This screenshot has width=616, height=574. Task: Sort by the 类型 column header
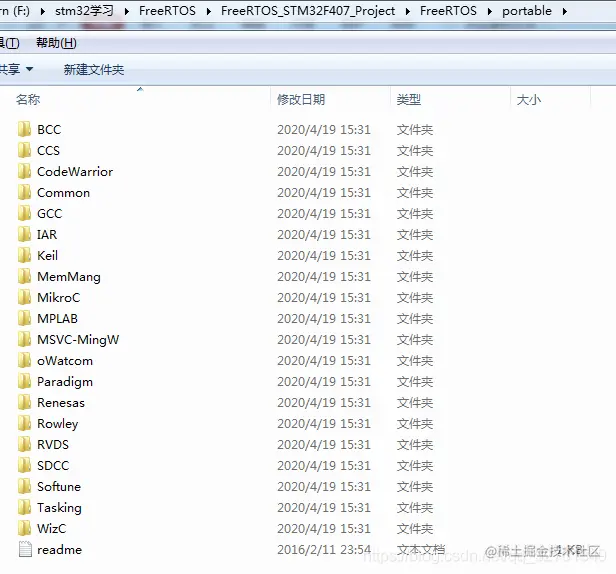(x=409, y=99)
